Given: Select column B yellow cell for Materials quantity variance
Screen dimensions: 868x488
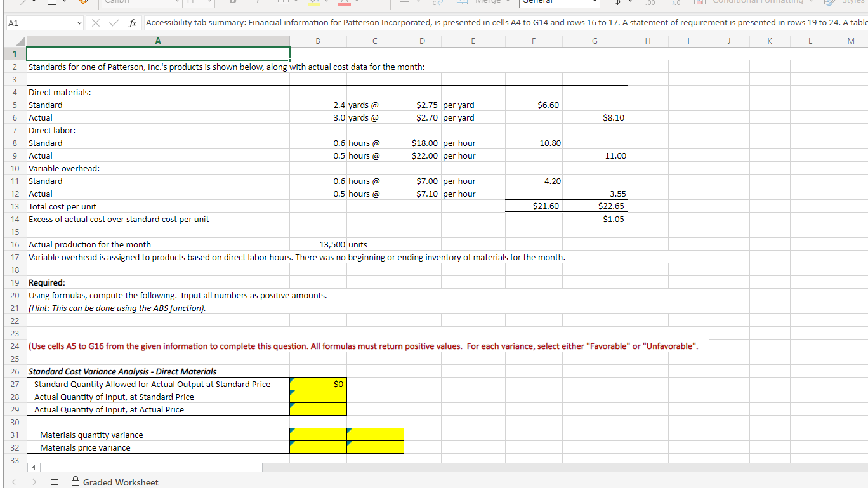Looking at the screenshot, I should coord(318,435).
